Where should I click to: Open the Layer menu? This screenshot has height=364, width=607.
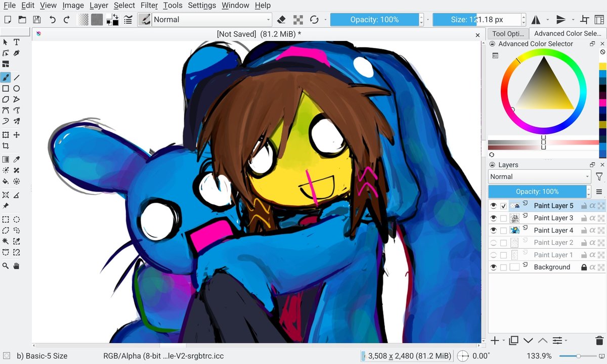click(99, 5)
